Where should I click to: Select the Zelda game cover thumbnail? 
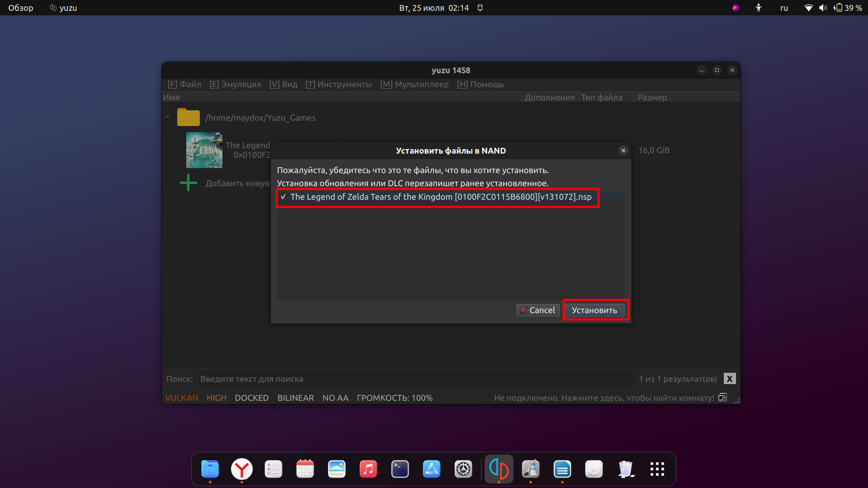tap(204, 150)
